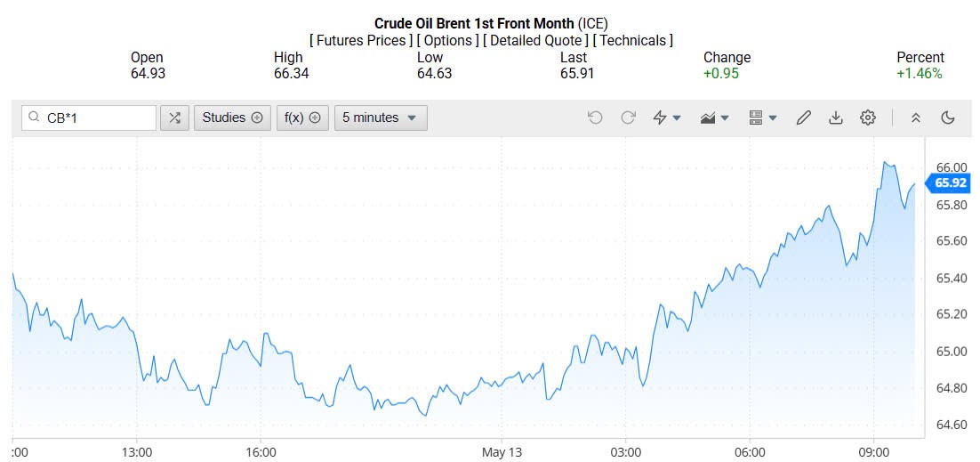The height and width of the screenshot is (462, 980).
Task: View the Technicals link
Action: point(632,40)
